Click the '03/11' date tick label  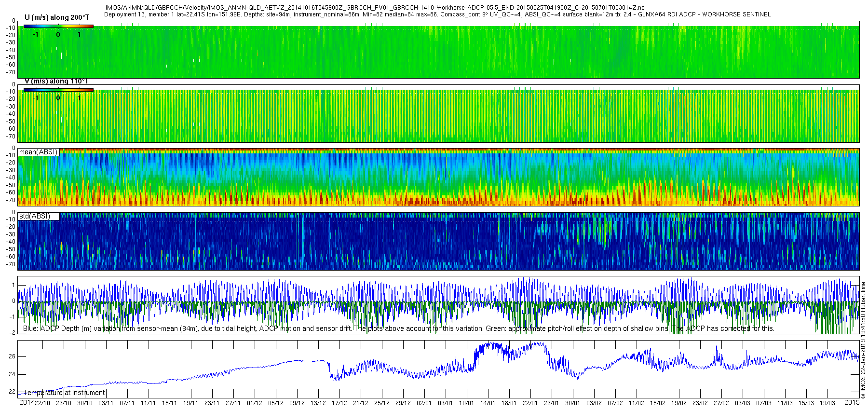(x=106, y=403)
